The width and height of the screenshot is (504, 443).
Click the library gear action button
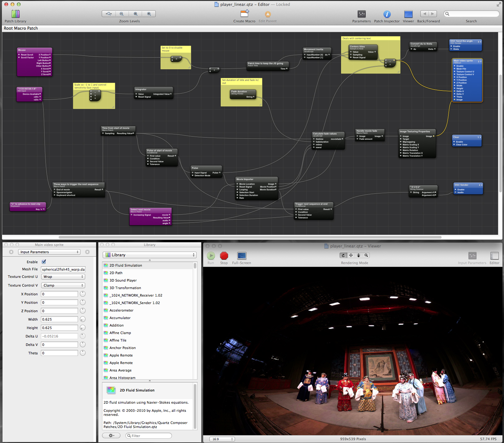[x=111, y=436]
